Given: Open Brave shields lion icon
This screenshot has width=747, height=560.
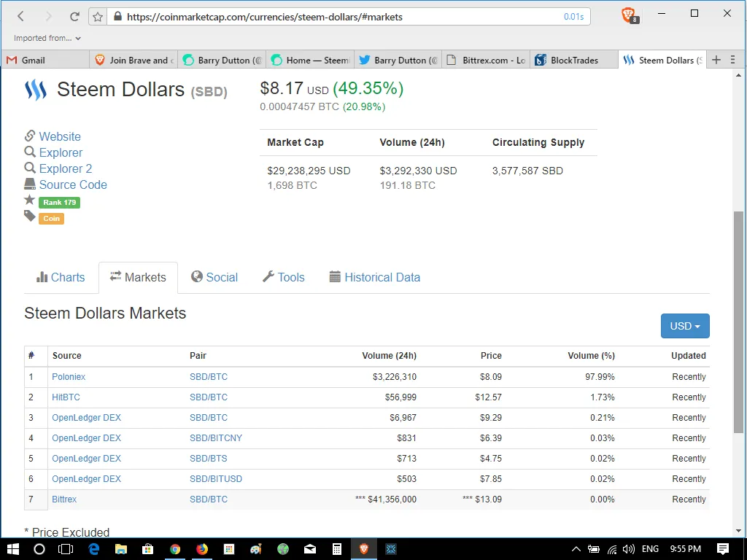Looking at the screenshot, I should pyautogui.click(x=630, y=16).
